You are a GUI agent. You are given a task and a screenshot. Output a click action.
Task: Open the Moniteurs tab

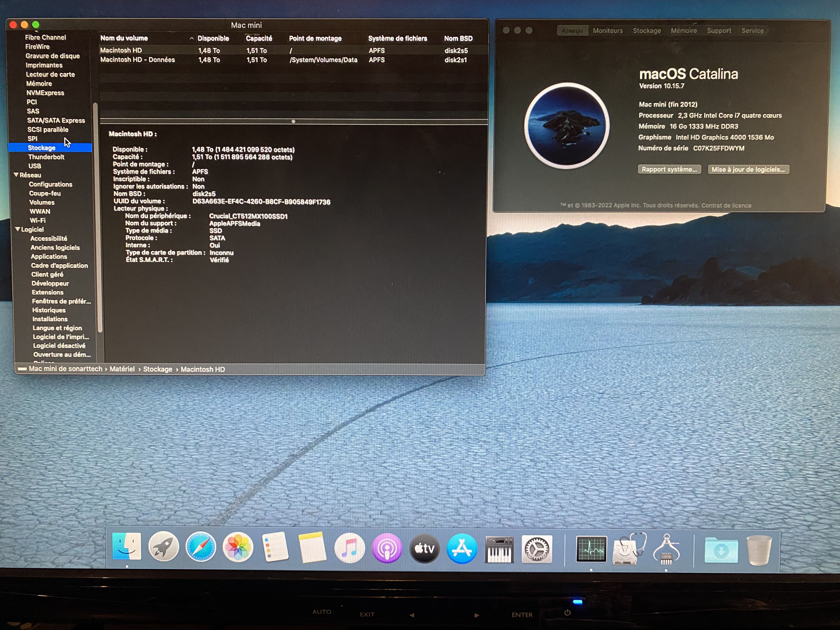click(x=608, y=30)
